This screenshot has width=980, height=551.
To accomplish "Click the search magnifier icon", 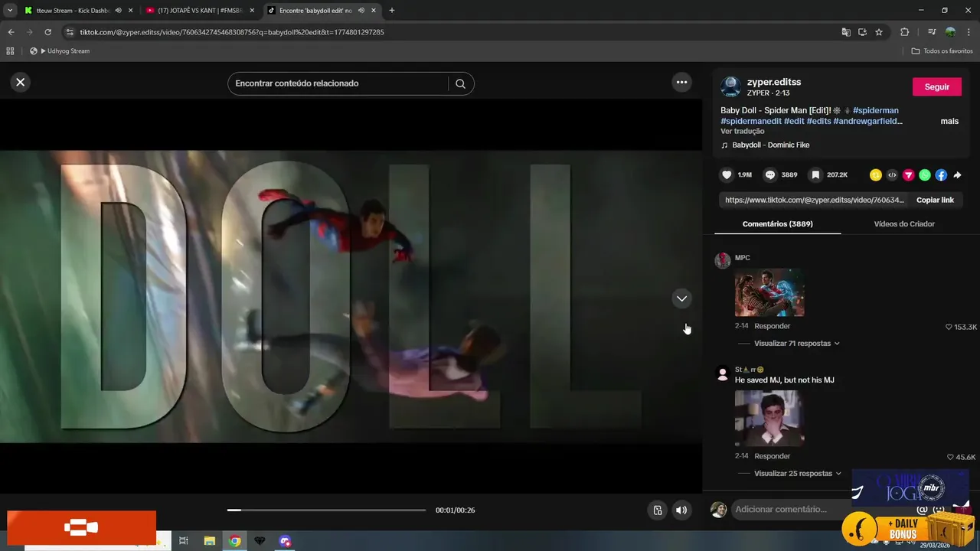I will pos(460,83).
